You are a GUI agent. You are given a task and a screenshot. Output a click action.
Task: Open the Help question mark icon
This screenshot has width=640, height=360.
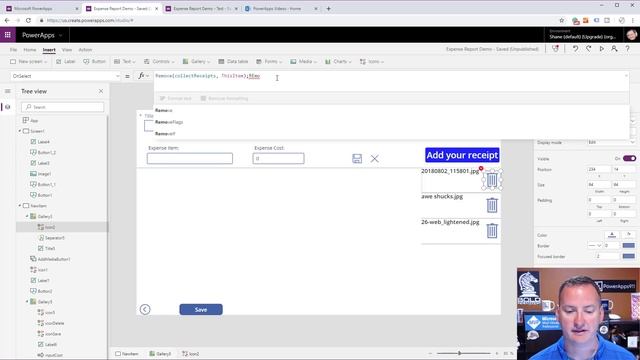tap(627, 49)
